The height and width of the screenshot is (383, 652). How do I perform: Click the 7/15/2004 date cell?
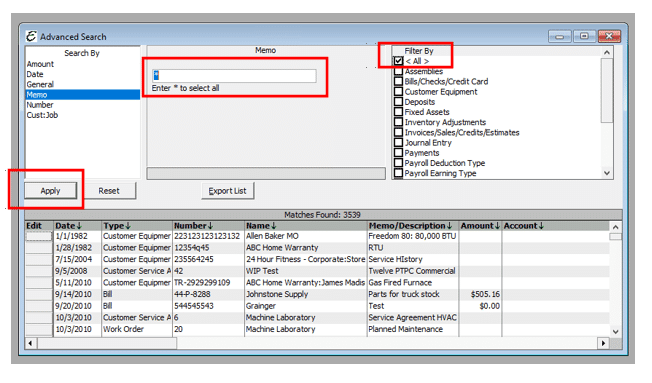click(x=78, y=259)
